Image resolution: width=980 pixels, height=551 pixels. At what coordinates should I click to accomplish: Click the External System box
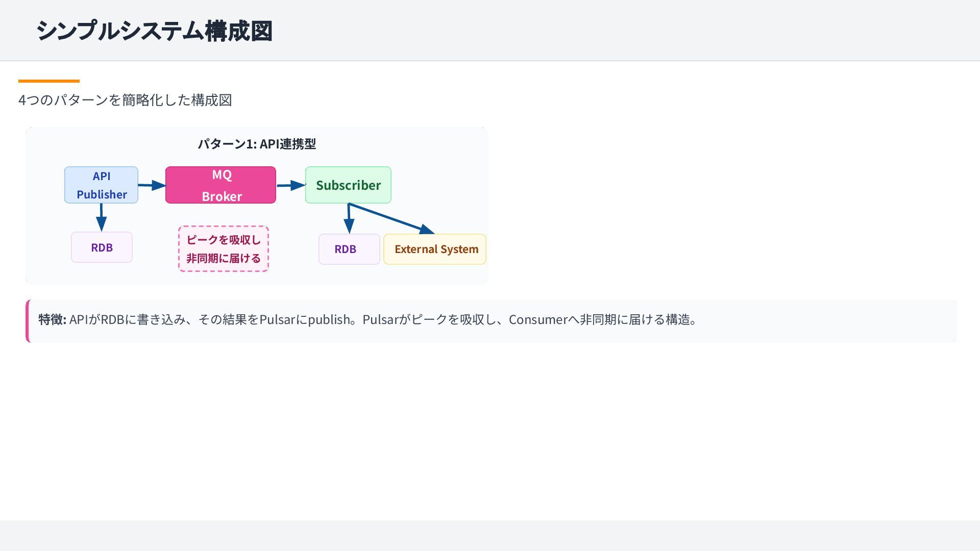coord(435,249)
